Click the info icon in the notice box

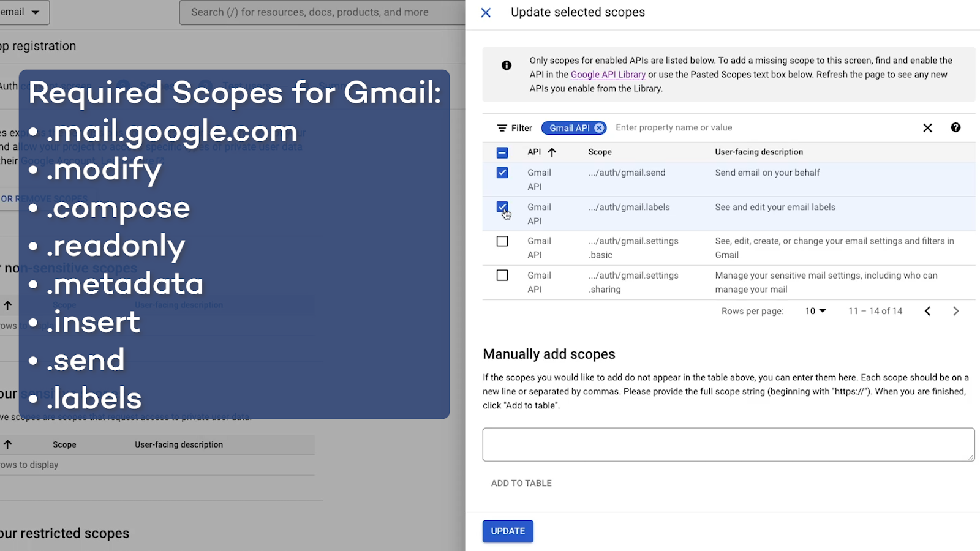coord(507,66)
